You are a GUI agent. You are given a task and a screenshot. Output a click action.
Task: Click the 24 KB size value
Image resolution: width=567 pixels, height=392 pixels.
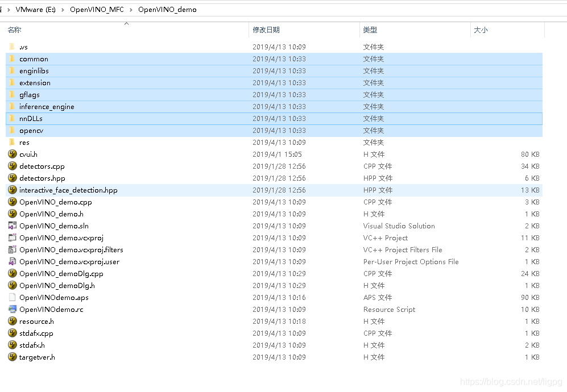[530, 273]
